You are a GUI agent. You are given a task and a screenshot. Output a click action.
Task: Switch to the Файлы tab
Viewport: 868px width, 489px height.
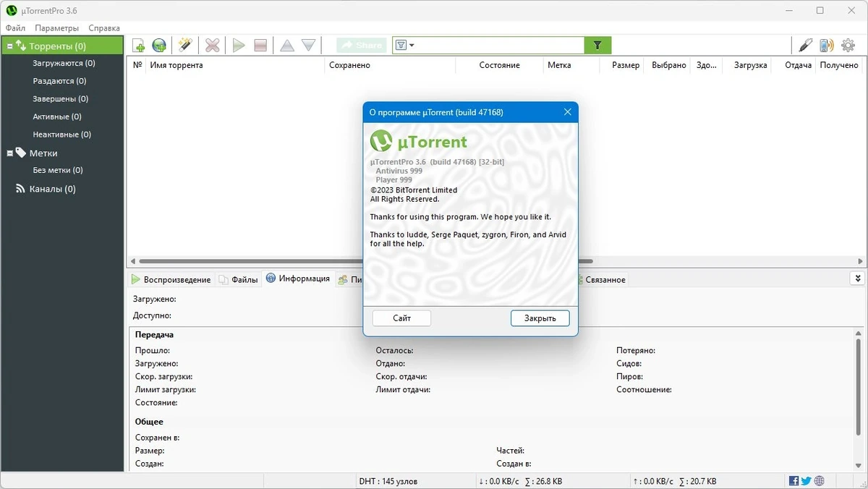239,280
